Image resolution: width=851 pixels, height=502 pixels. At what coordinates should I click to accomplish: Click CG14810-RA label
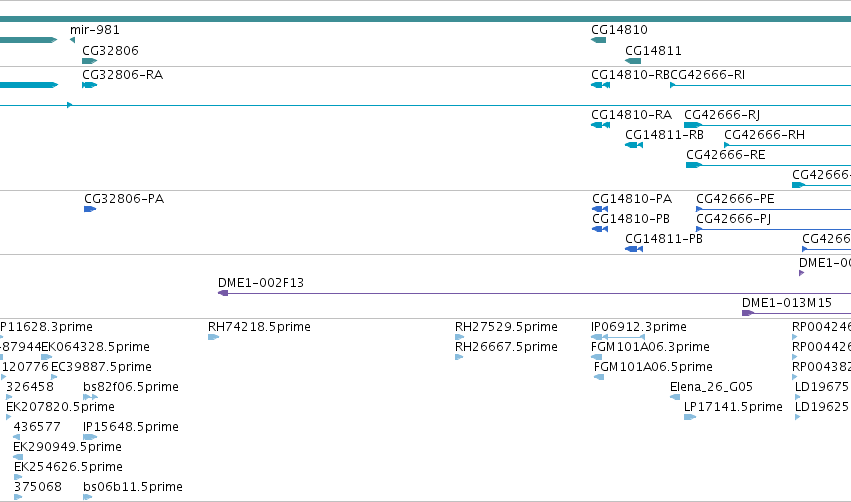(x=631, y=115)
